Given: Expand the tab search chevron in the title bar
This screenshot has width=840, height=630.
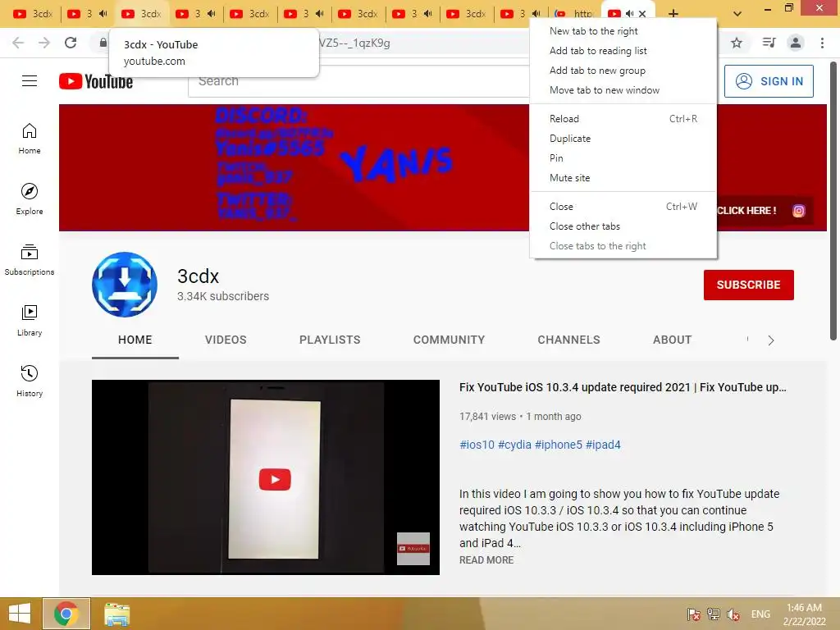Looking at the screenshot, I should pyautogui.click(x=737, y=14).
